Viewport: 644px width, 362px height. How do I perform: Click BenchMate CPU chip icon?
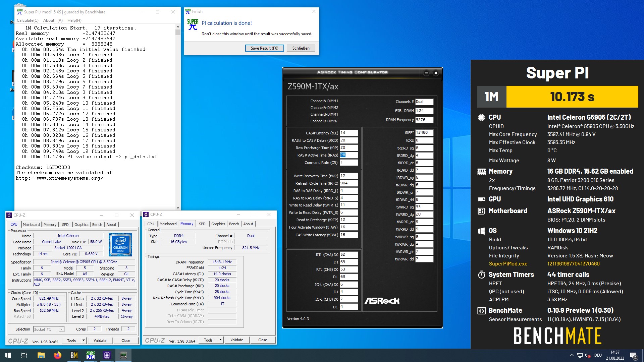(481, 117)
